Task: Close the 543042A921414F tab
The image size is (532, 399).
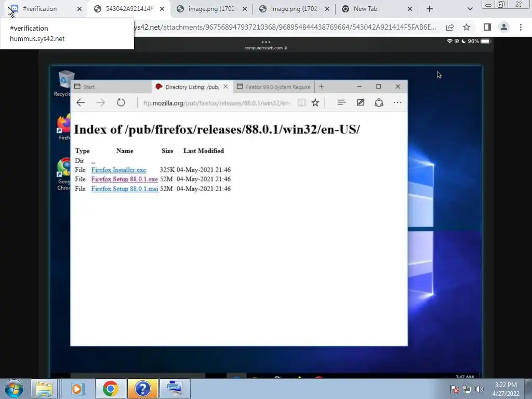Action: coord(162,9)
